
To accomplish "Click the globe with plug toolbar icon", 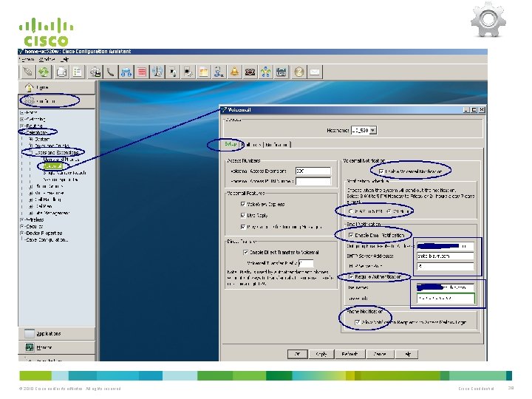I will tap(157, 72).
